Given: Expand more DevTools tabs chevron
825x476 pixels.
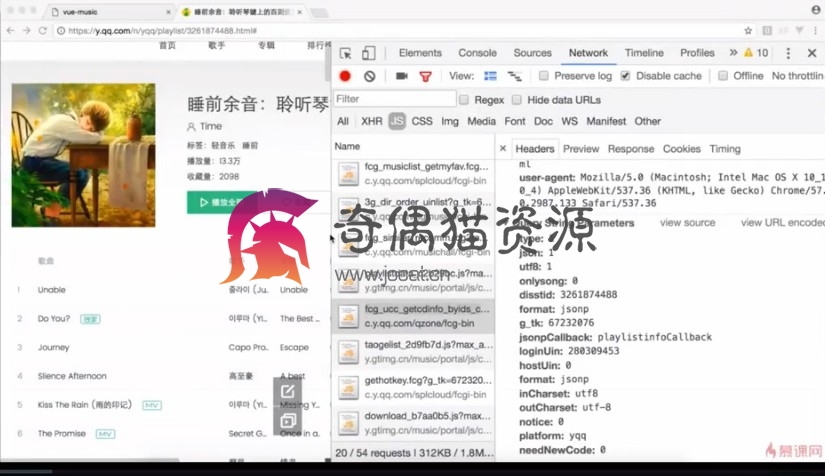Looking at the screenshot, I should pos(733,53).
